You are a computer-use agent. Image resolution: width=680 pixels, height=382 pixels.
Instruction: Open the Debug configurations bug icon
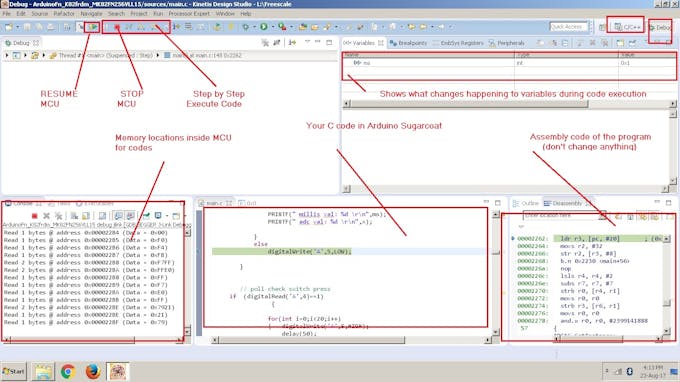[245, 27]
